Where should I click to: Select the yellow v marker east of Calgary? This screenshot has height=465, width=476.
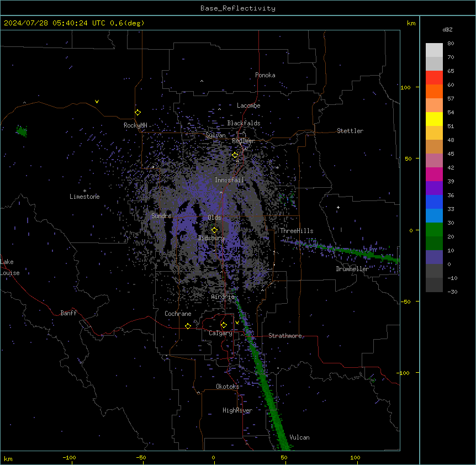click(x=237, y=323)
